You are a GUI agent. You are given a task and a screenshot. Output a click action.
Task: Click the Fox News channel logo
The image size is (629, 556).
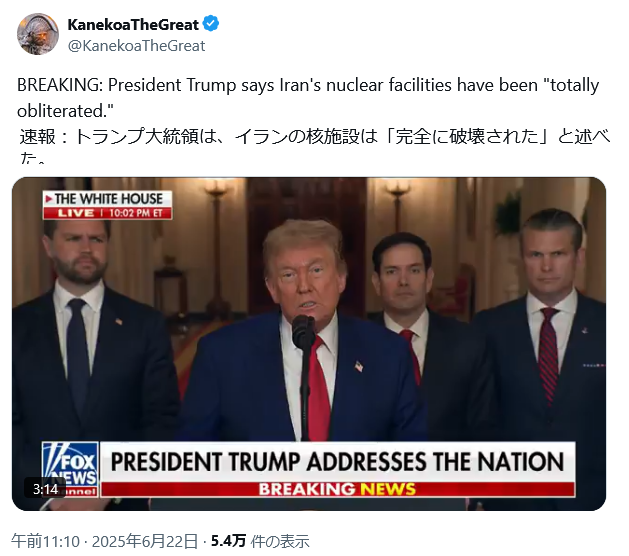[x=70, y=469]
